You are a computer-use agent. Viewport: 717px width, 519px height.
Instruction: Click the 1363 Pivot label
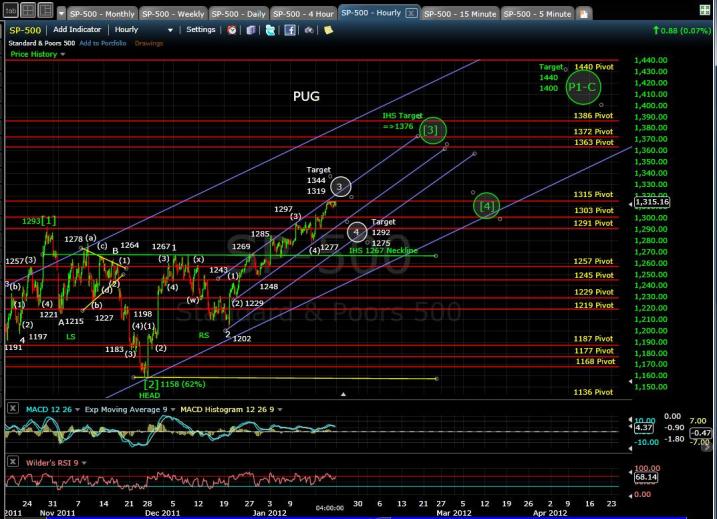click(594, 142)
